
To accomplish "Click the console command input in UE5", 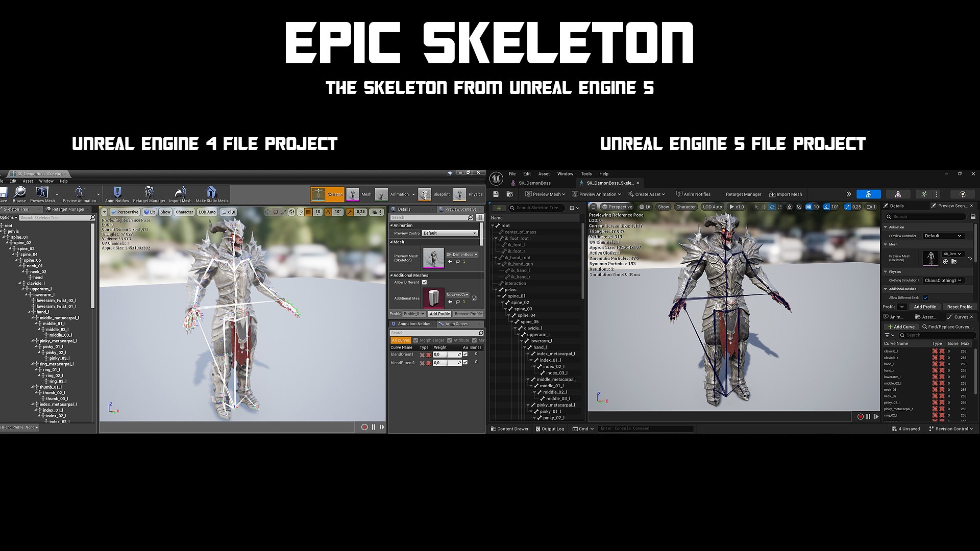I will pos(646,429).
